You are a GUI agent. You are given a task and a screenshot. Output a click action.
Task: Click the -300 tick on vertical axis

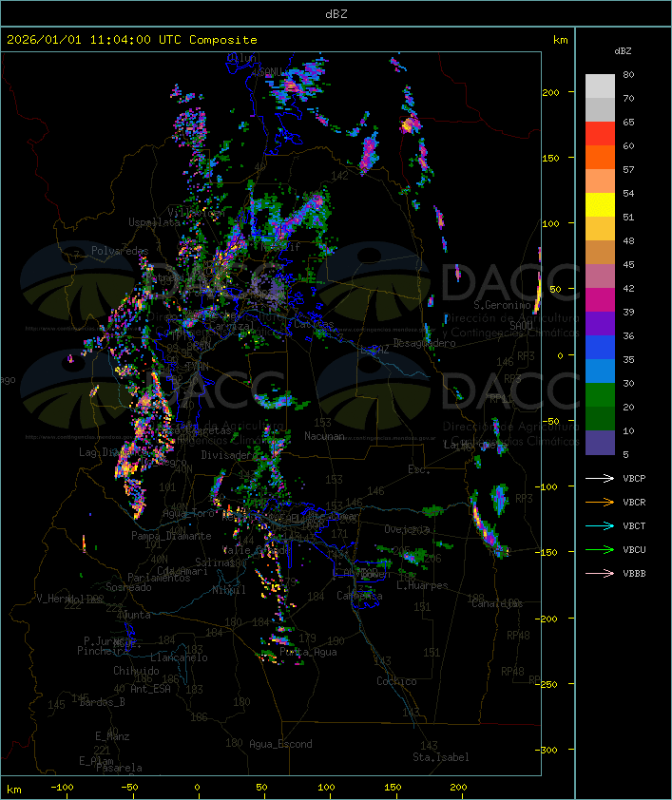(x=547, y=750)
